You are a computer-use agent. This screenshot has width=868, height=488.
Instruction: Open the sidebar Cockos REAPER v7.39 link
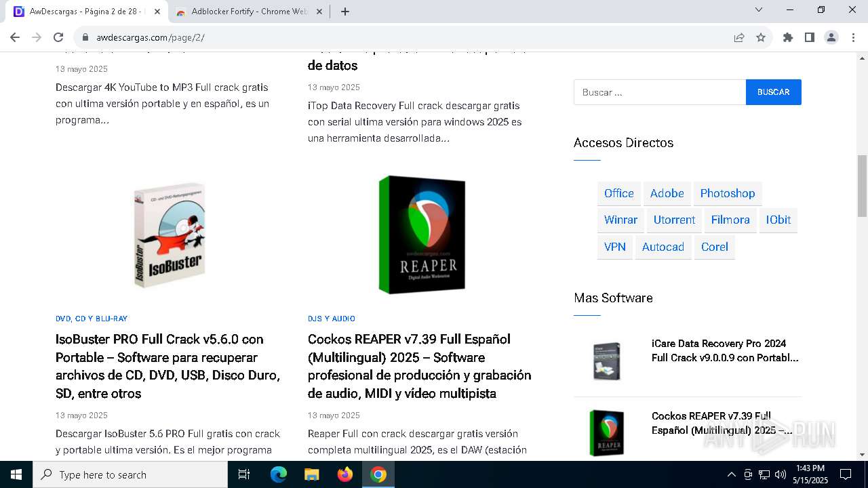point(722,423)
